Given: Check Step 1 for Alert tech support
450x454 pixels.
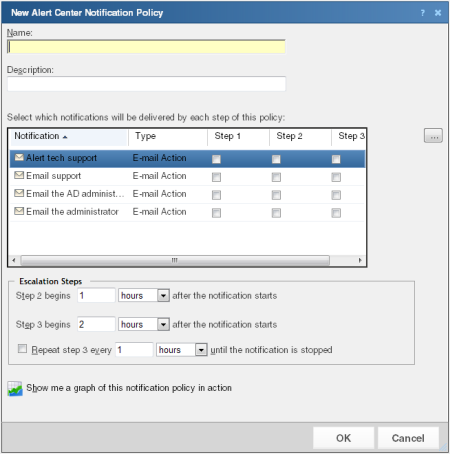Looking at the screenshot, I should [216, 159].
